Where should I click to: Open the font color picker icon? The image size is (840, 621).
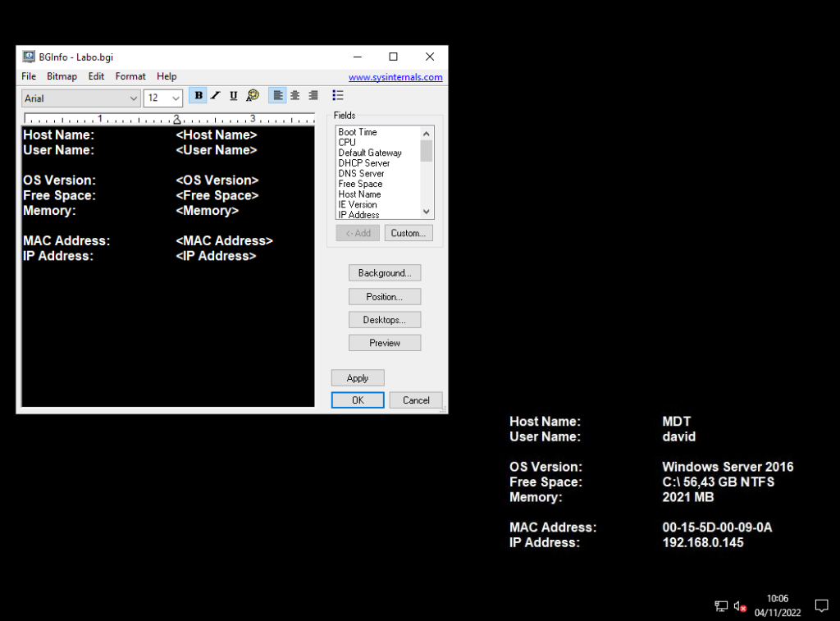coord(253,96)
